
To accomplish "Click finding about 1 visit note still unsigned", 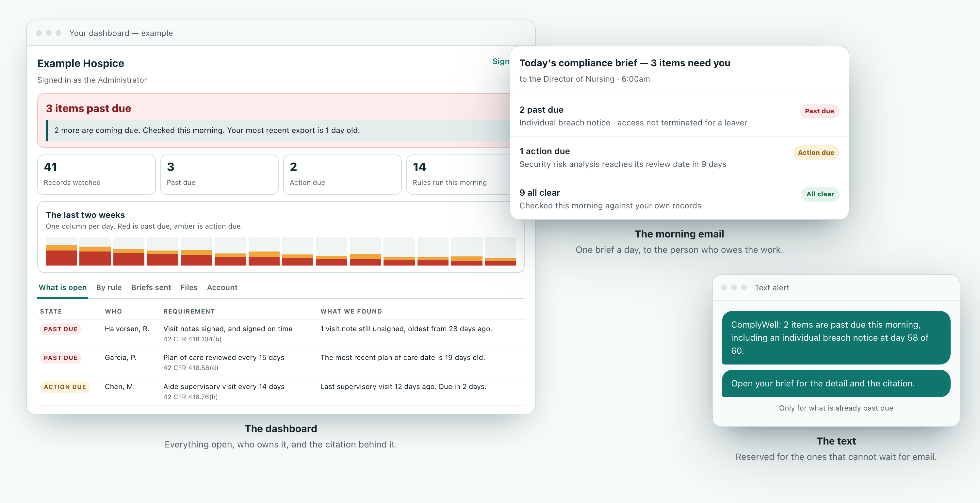I will coord(406,329).
